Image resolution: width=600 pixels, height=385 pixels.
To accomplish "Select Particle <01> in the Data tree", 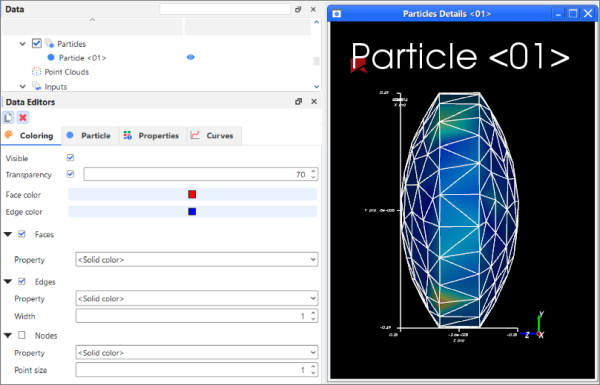I will pos(83,58).
